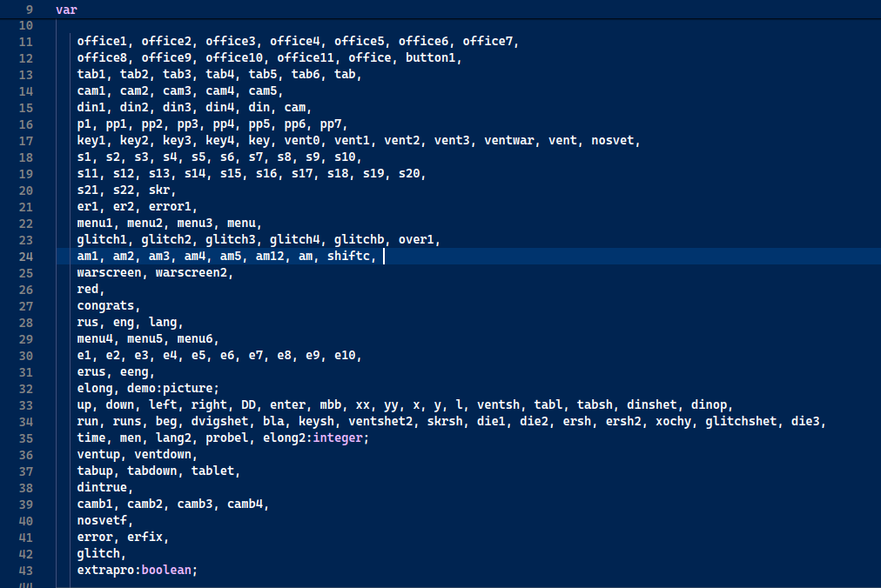Click on variable 'ventwar'
This screenshot has height=588, width=881.
pos(508,141)
